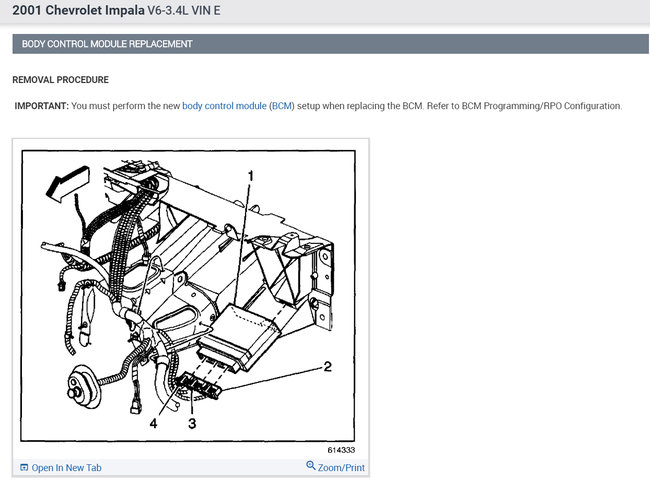Click the IMPORTANT label in the note
This screenshot has height=481, width=650.
pyautogui.click(x=41, y=106)
